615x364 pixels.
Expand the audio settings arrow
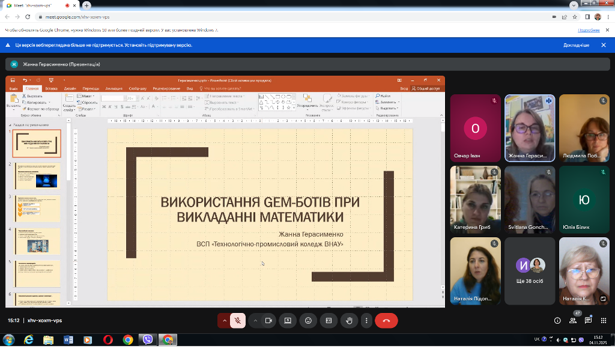(x=225, y=321)
